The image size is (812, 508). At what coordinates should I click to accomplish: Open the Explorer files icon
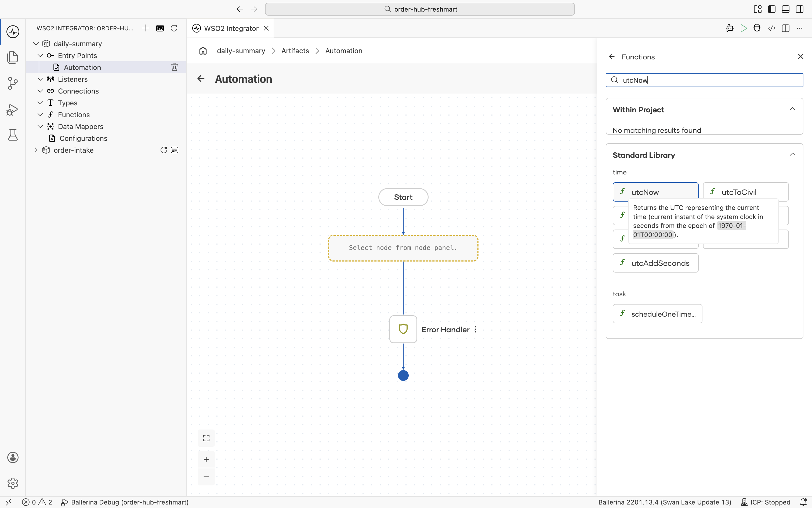pos(13,58)
